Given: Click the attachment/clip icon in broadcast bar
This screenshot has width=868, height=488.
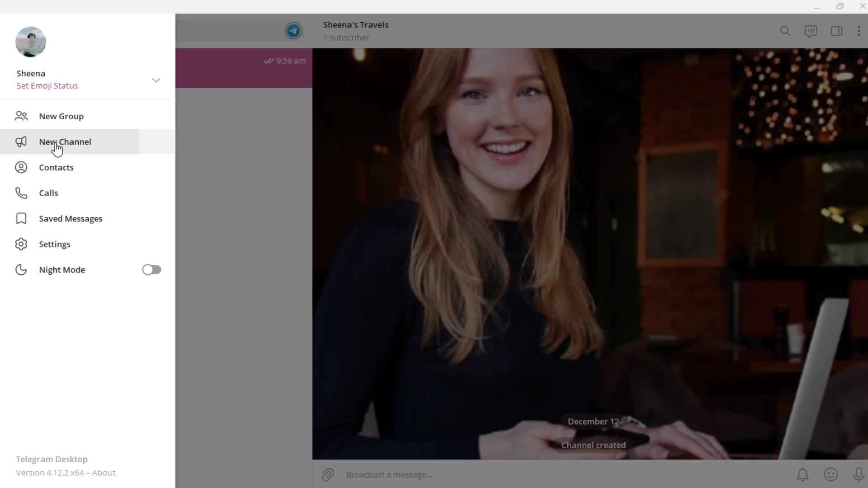Looking at the screenshot, I should pyautogui.click(x=327, y=474).
